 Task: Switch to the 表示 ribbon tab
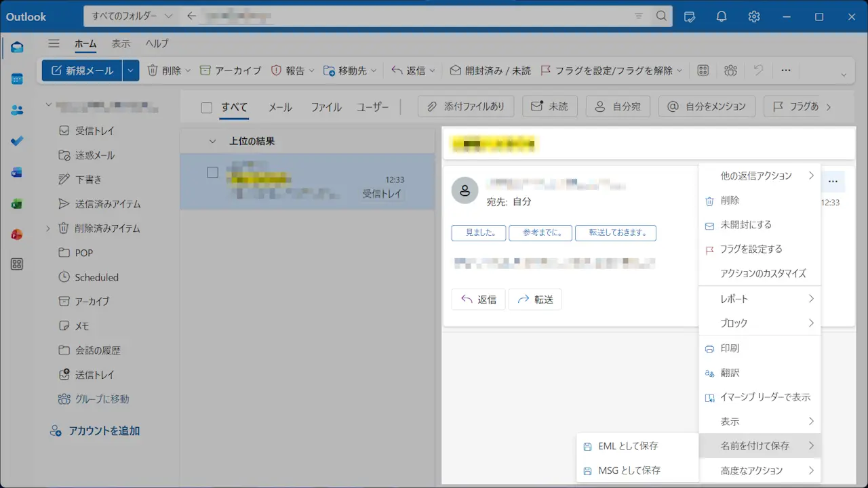click(121, 43)
